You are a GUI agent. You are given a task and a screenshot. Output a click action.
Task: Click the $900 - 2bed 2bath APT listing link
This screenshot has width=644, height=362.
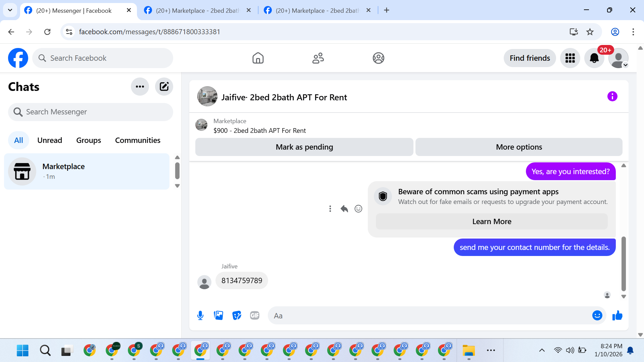click(259, 131)
